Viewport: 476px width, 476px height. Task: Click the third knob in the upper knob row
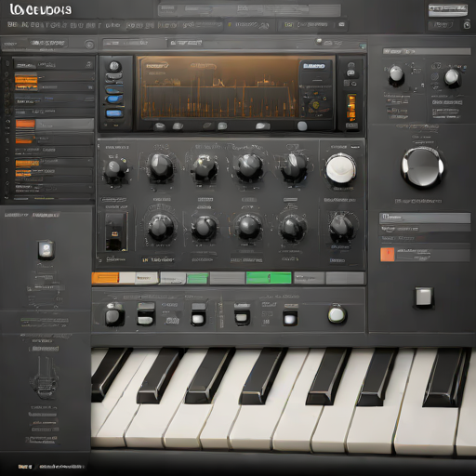pyautogui.click(x=204, y=167)
